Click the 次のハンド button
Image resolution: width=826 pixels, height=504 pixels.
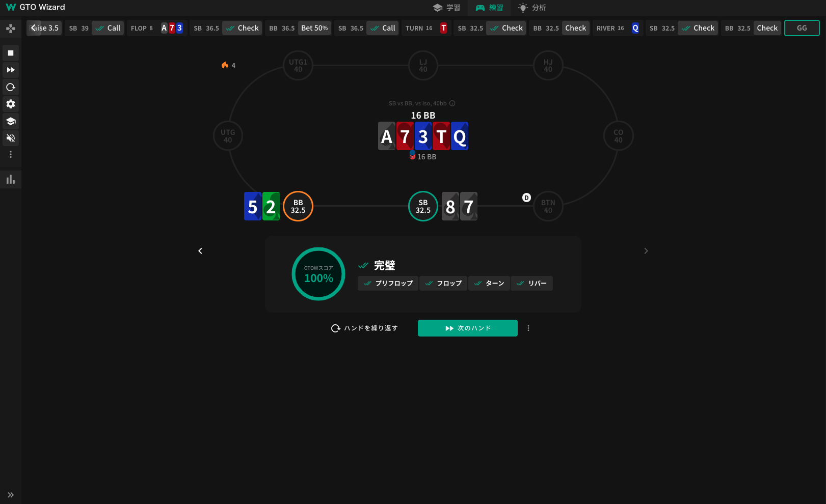tap(468, 328)
